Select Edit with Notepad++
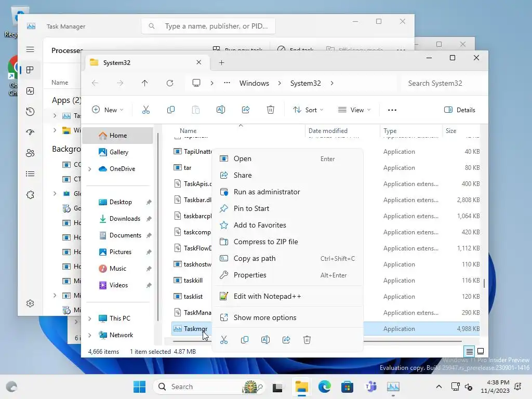 click(287, 297)
